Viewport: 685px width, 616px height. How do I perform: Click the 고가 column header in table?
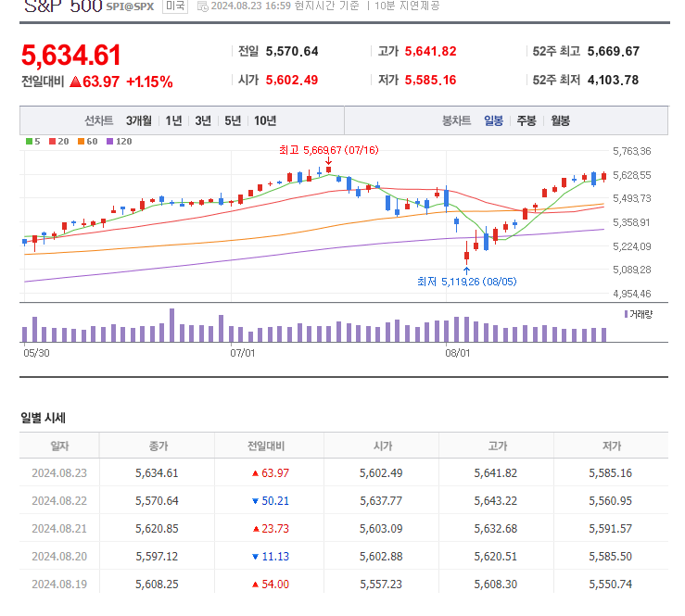point(497,446)
